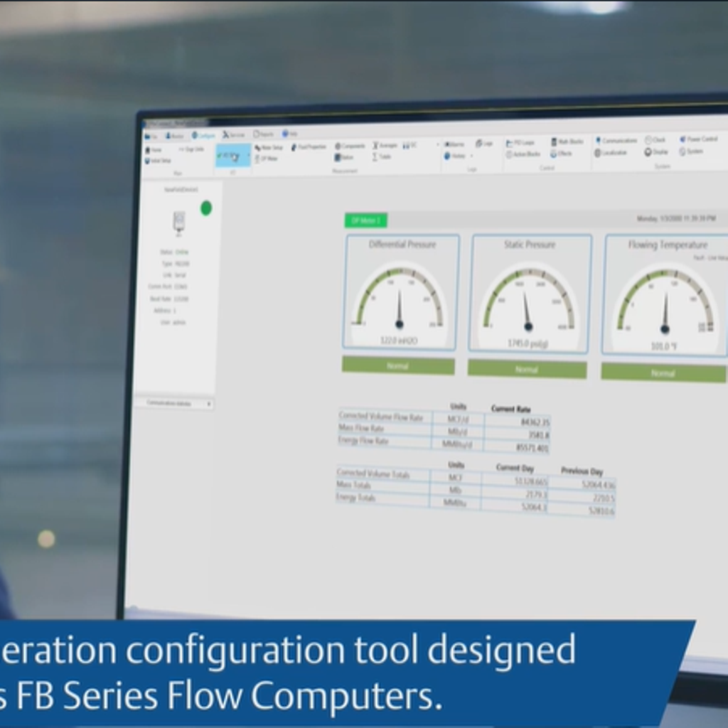The width and height of the screenshot is (728, 728).
Task: Open Averages in the ribbon
Action: (x=385, y=146)
